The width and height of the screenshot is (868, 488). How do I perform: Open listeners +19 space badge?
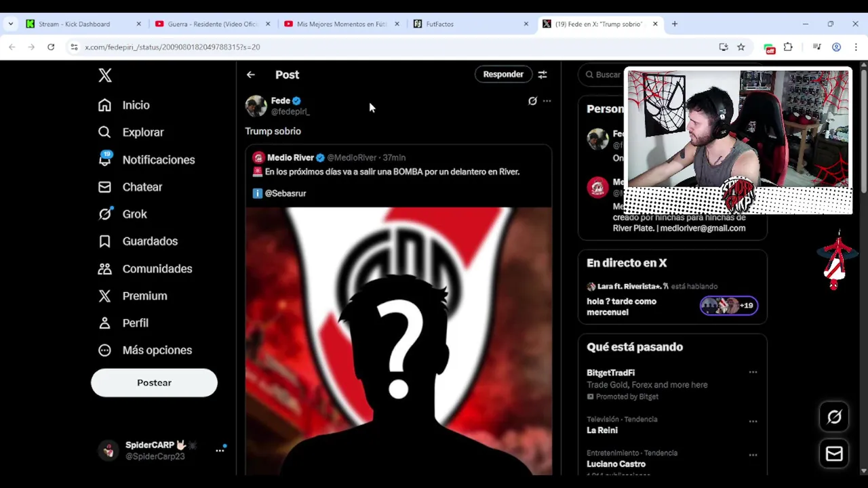click(x=729, y=306)
